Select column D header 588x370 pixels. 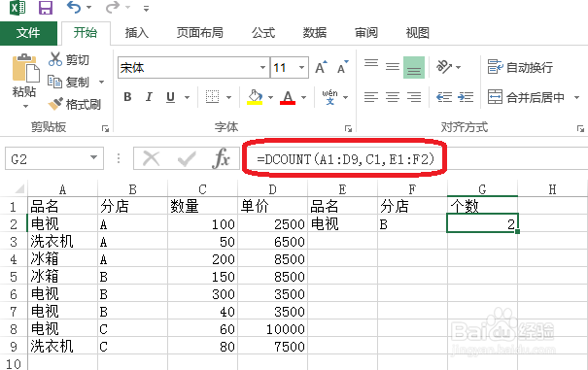coord(273,189)
